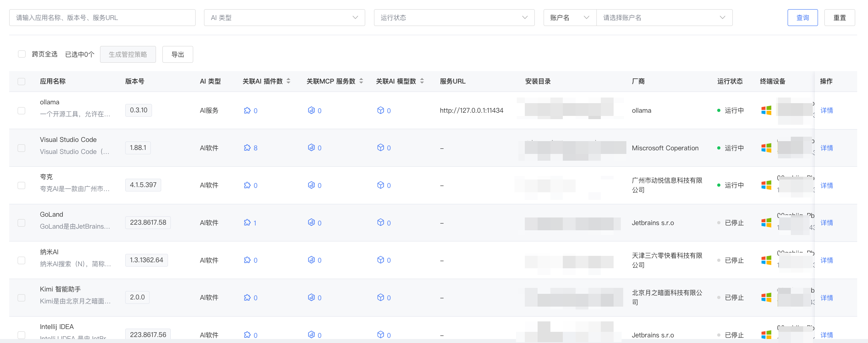
Task: Sort by 关联AI 模型数 column
Action: click(x=422, y=81)
